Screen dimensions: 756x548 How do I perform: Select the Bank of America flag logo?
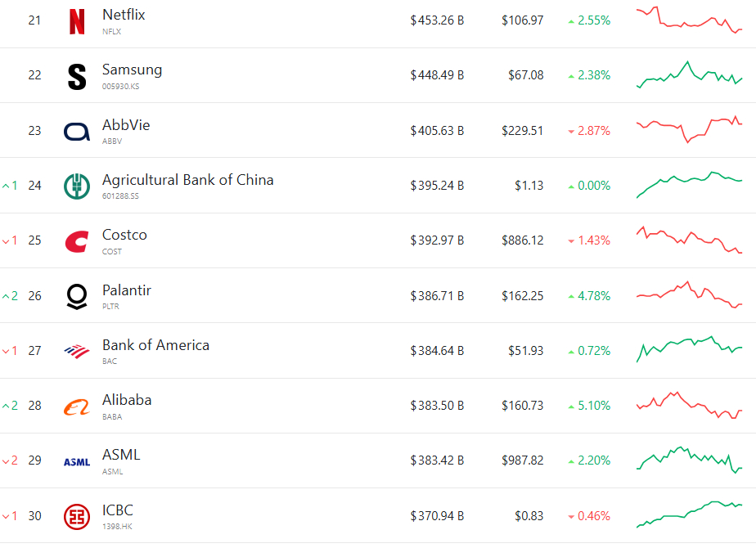77,352
